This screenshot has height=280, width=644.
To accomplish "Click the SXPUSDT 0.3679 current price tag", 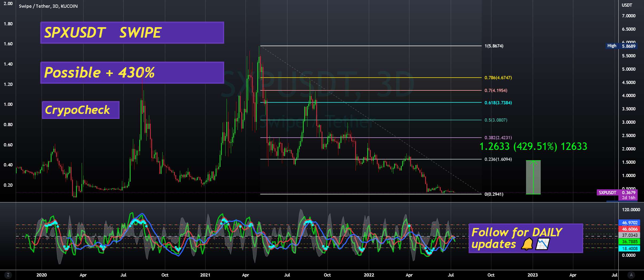I will coord(617,193).
